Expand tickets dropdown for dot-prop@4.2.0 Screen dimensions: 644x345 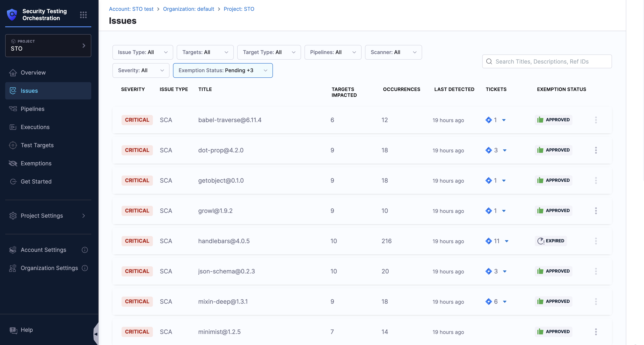(x=505, y=150)
